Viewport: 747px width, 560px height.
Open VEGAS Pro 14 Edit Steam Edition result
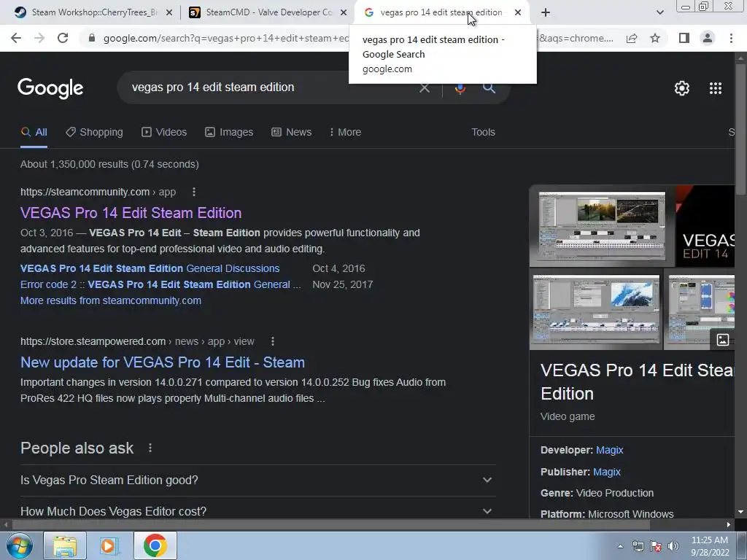(131, 213)
